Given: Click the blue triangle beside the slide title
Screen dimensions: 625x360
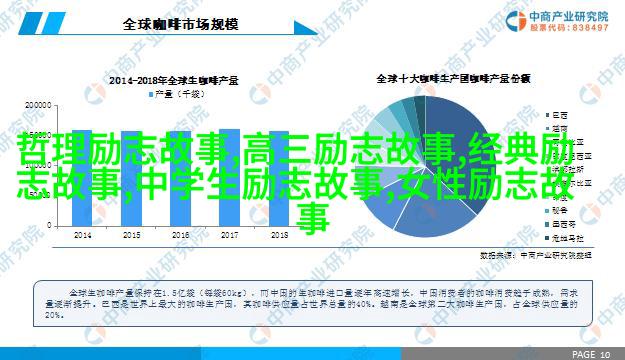Looking at the screenshot, I should tap(305, 28).
